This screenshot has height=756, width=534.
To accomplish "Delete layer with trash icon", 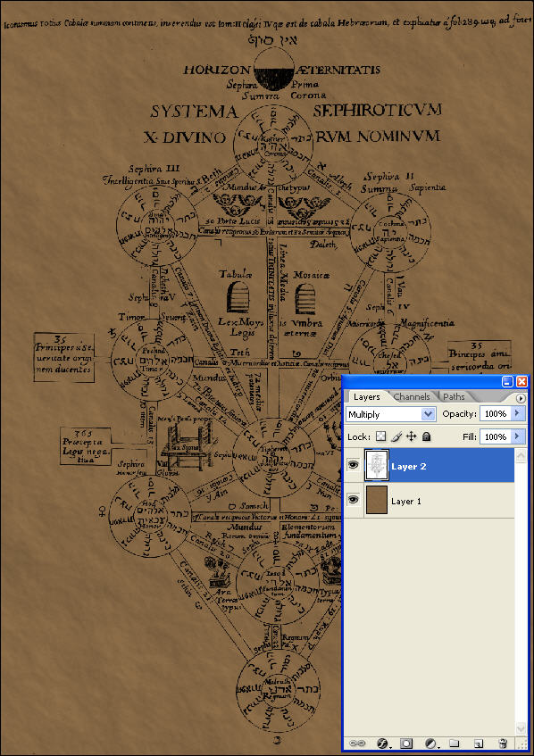I will (503, 744).
